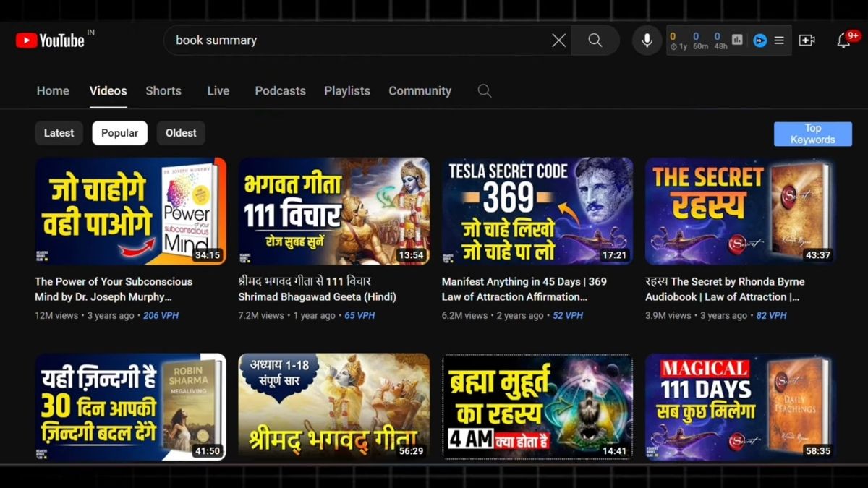The image size is (868, 488).
Task: Open the 206 VPH link on first video
Action: (x=161, y=315)
